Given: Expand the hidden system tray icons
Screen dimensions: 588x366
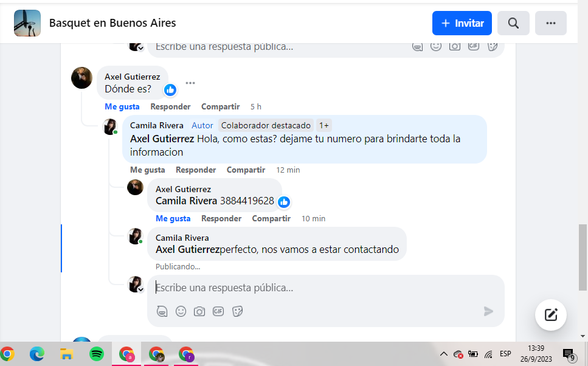Looking at the screenshot, I should [x=443, y=354].
